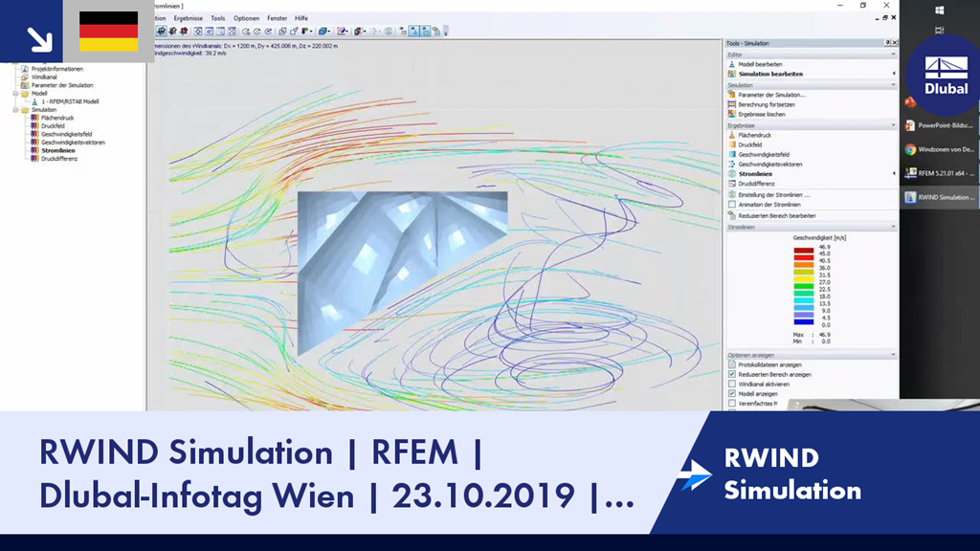Toggle Animation der Stromlinien checkbox
Screen dimensions: 980x551
click(x=732, y=205)
